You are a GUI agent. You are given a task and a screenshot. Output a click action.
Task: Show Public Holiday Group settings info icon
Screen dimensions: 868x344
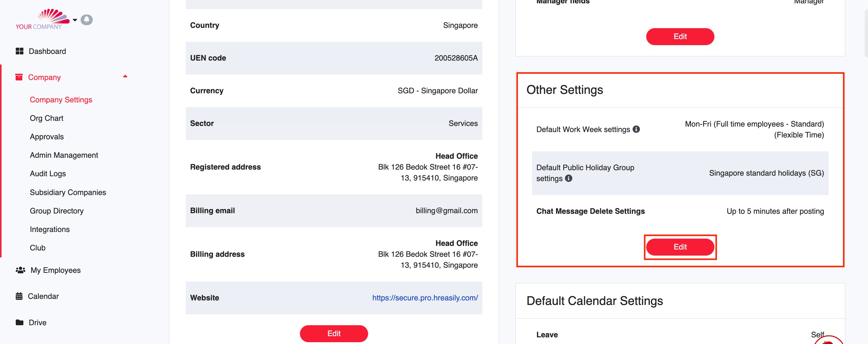pyautogui.click(x=568, y=178)
